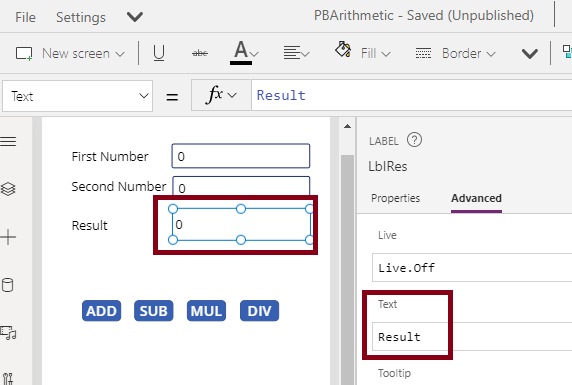Open the Media icon in sidebar
The width and height of the screenshot is (572, 385).
8,333
